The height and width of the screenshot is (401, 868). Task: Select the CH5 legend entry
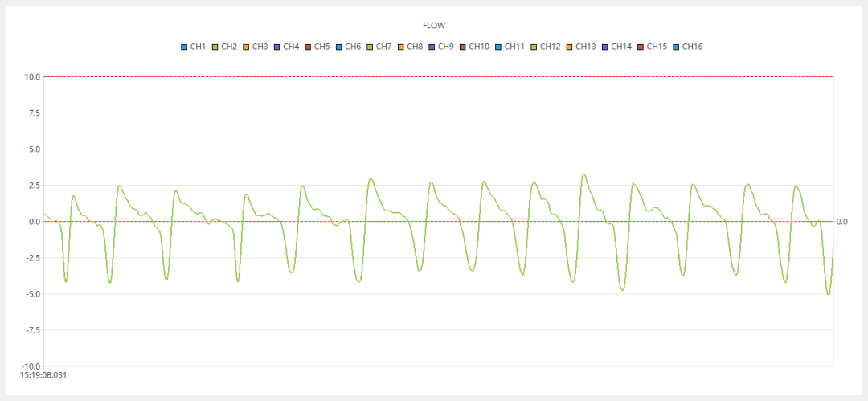[x=317, y=47]
